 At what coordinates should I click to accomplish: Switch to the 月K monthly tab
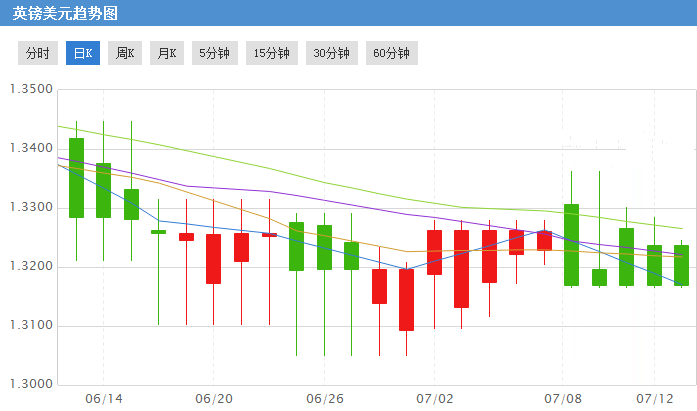point(167,53)
